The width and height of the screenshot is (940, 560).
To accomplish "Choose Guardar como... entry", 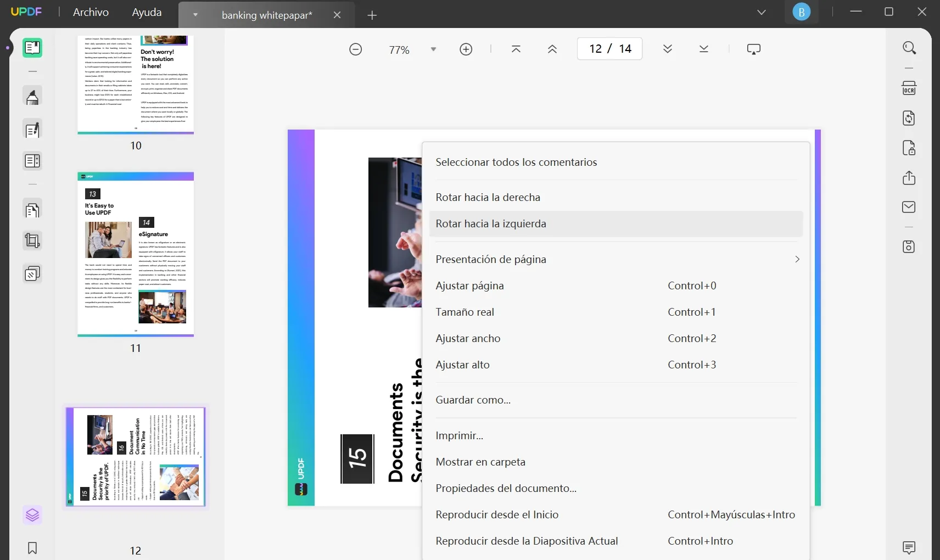I will (x=616, y=400).
